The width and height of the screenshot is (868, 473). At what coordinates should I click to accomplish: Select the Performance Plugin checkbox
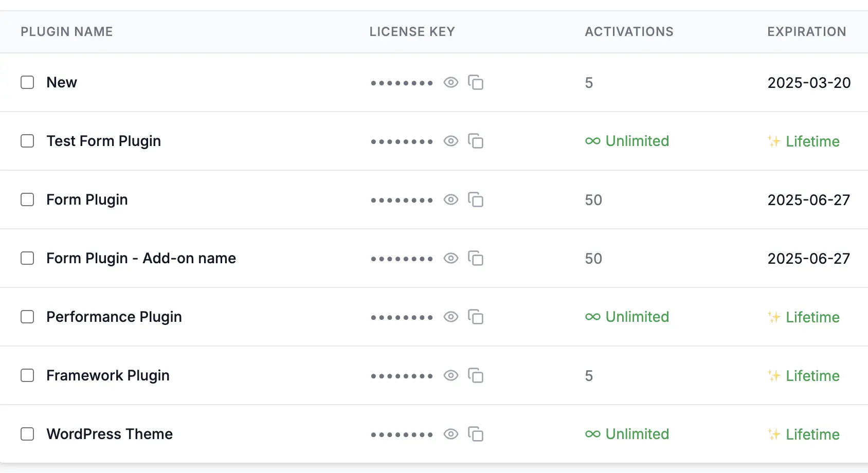(x=27, y=317)
